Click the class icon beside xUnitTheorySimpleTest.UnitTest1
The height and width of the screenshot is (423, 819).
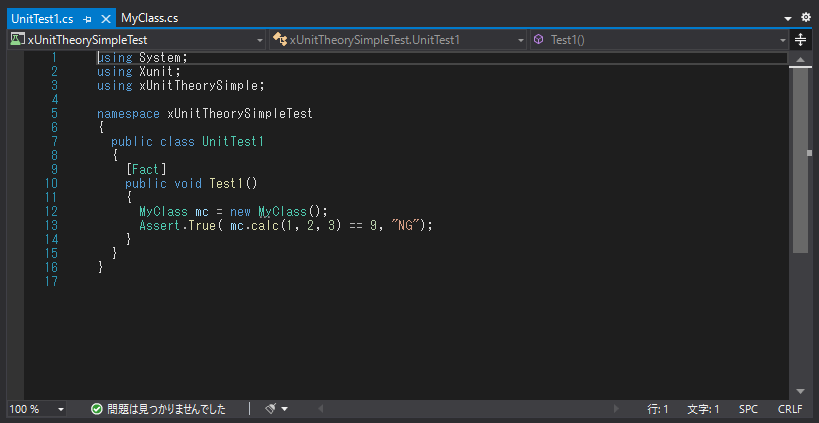coord(280,40)
